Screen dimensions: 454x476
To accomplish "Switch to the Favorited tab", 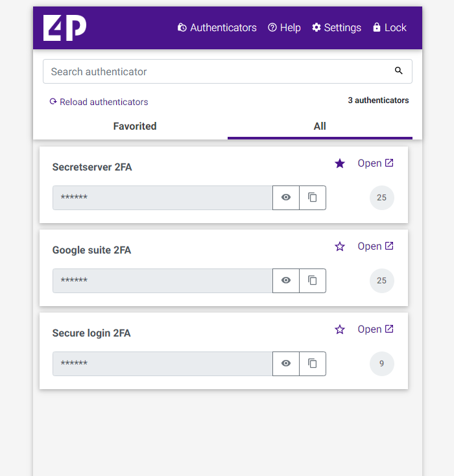I will (x=135, y=126).
